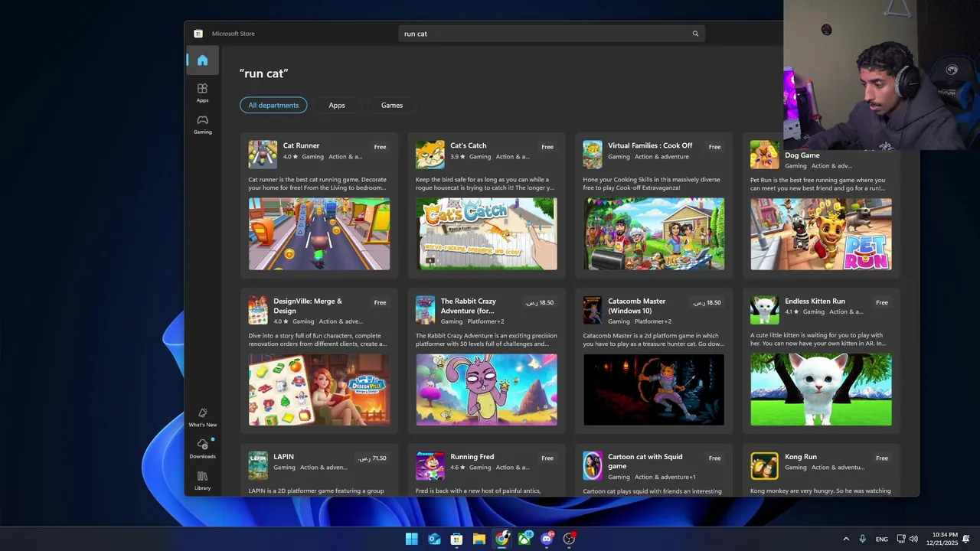Click Free button for Running Fred
980x551 pixels.
[547, 458]
